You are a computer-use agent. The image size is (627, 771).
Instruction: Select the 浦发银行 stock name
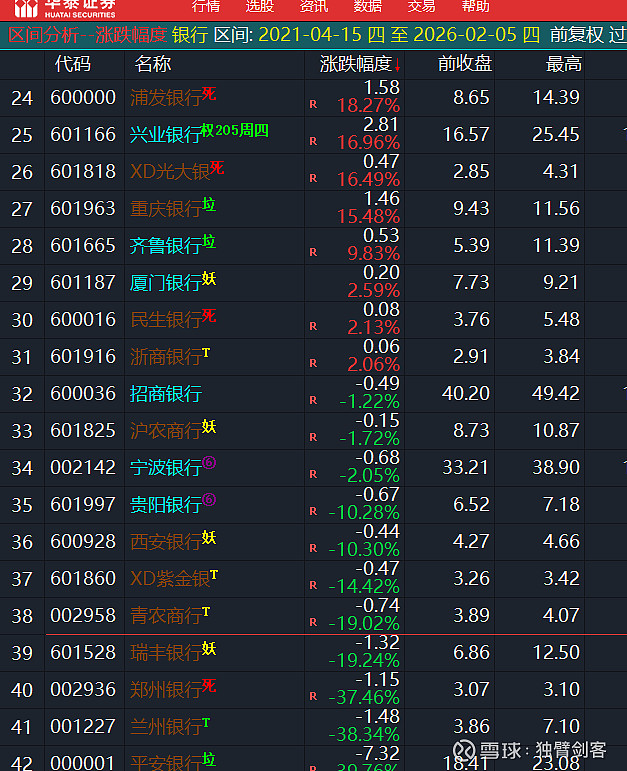tap(166, 98)
